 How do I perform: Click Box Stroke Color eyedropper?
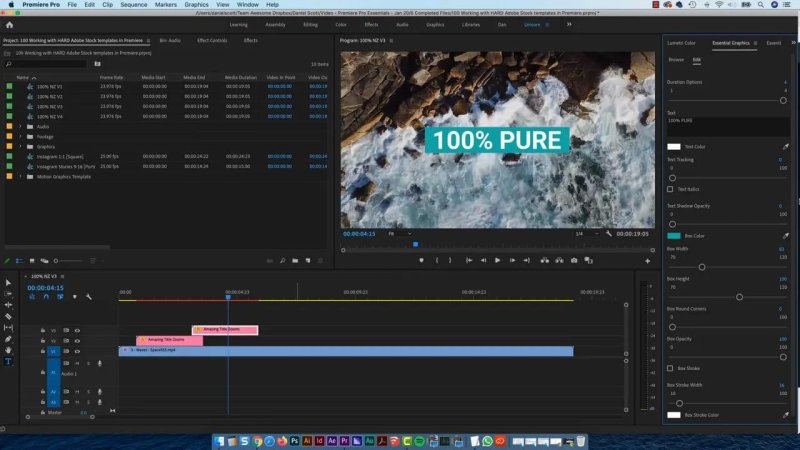[x=786, y=415]
